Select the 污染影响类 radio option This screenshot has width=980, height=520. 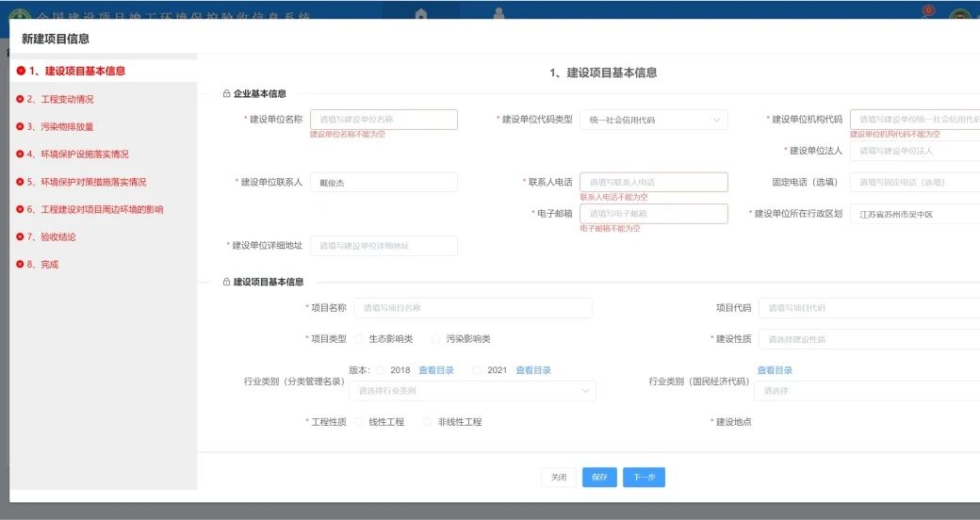pos(436,339)
